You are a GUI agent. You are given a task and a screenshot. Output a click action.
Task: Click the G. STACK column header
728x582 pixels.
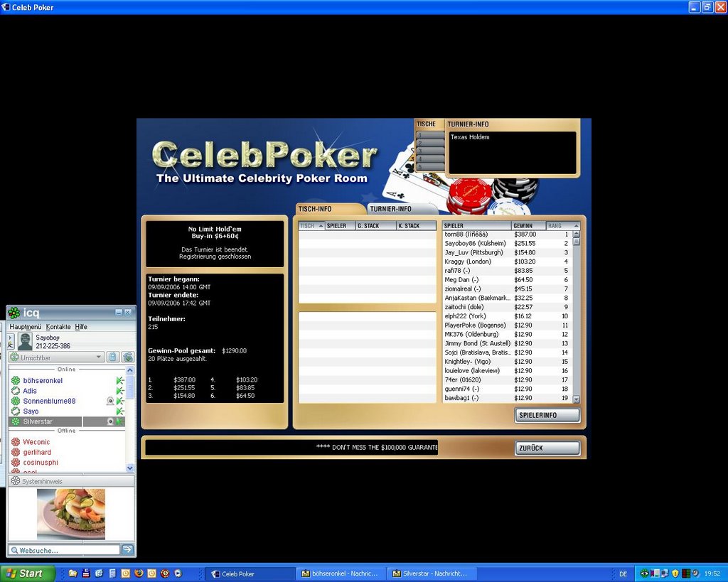click(x=376, y=226)
